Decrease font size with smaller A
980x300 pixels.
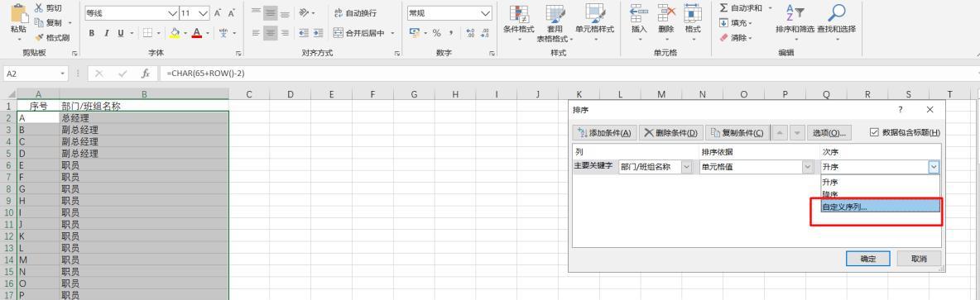[x=231, y=13]
